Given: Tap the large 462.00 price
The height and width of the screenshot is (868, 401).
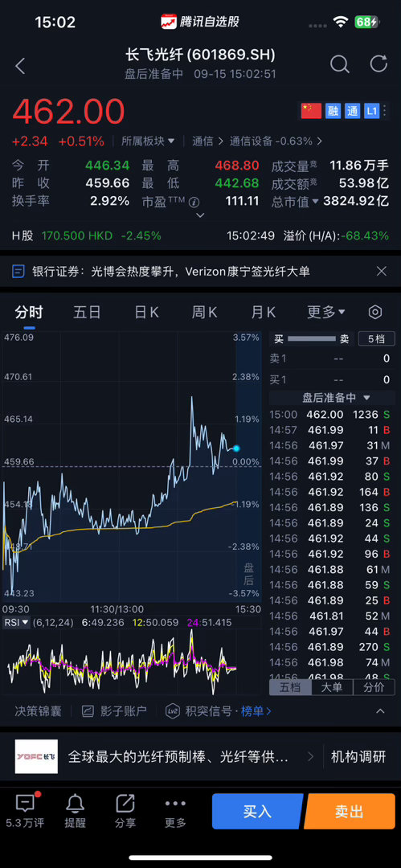Looking at the screenshot, I should click(68, 111).
